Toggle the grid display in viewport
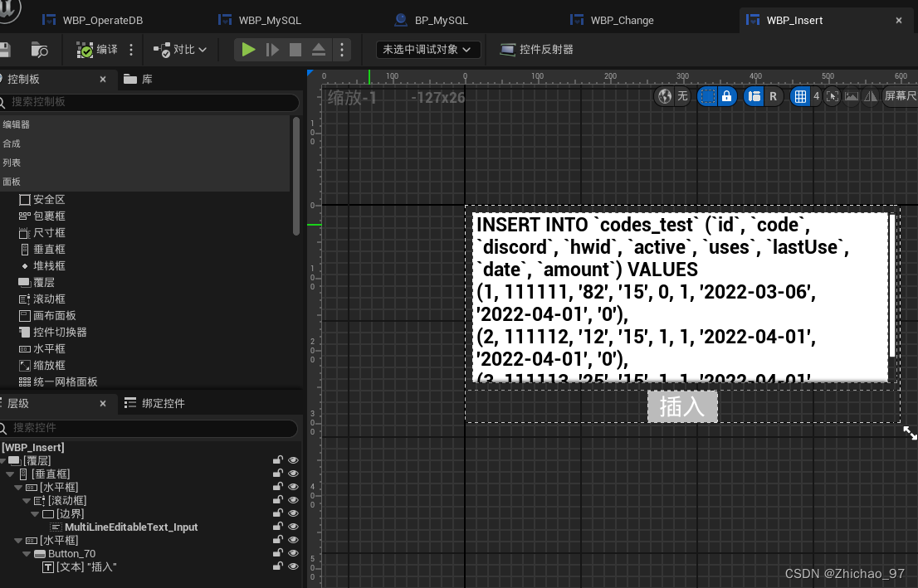Viewport: 918px width, 588px height. point(801,96)
